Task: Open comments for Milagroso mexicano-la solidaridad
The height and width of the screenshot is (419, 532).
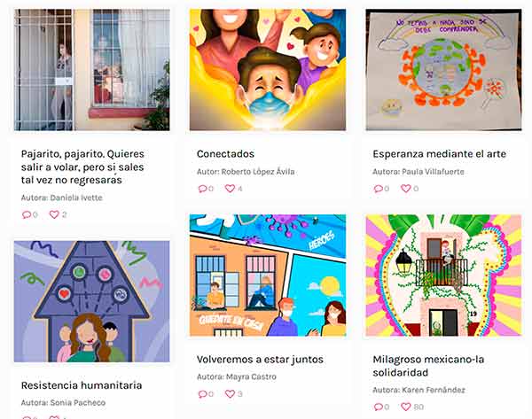Action: click(x=379, y=407)
